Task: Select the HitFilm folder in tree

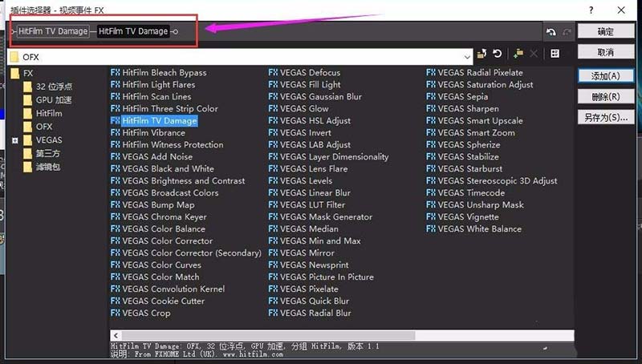Action: click(x=48, y=113)
